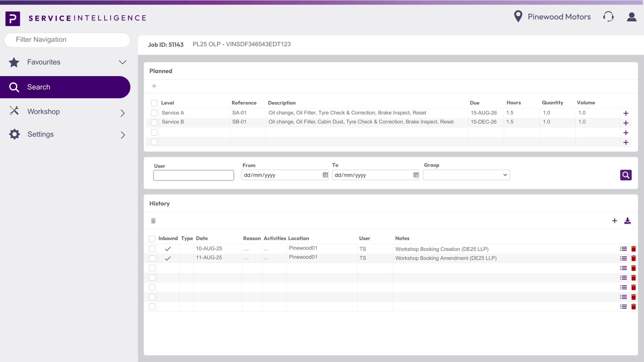The image size is (644, 362).
Task: Click Workshop Booking Amendment note
Action: [446, 258]
